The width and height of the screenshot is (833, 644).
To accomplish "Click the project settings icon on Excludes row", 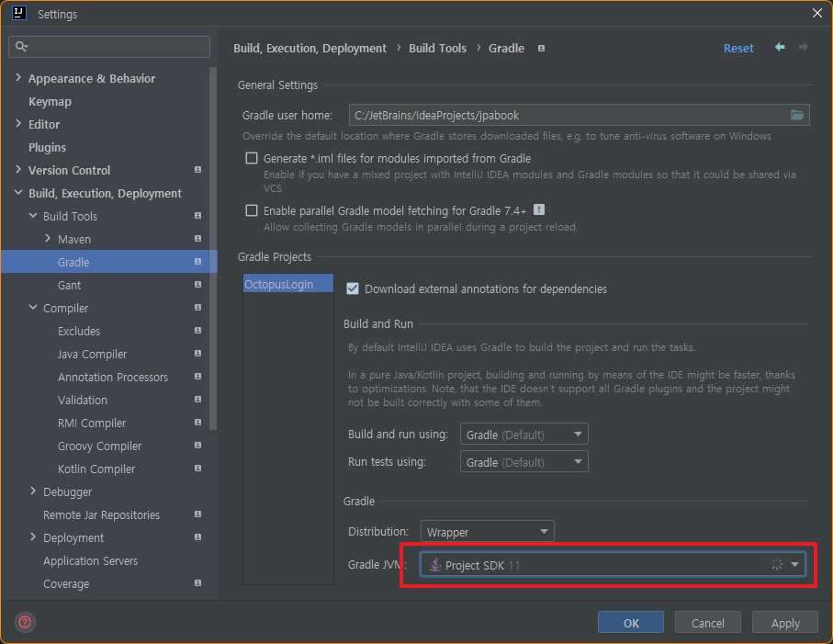I will pyautogui.click(x=197, y=331).
